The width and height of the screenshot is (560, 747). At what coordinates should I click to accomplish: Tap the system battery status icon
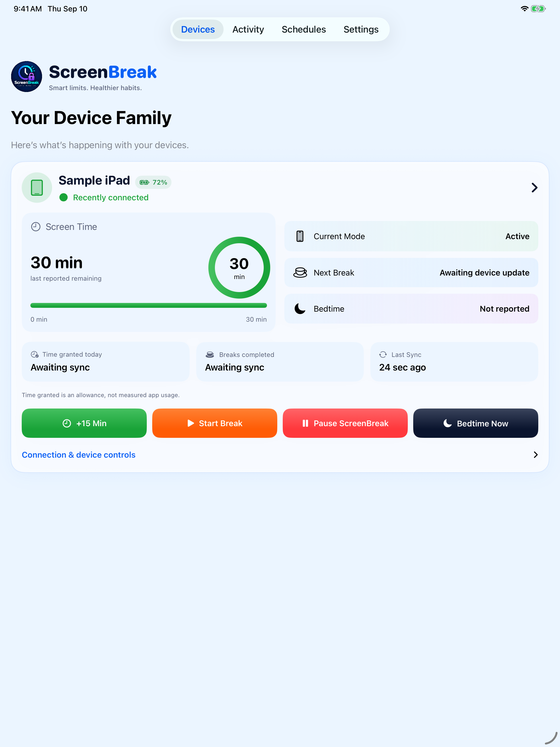coord(538,9)
